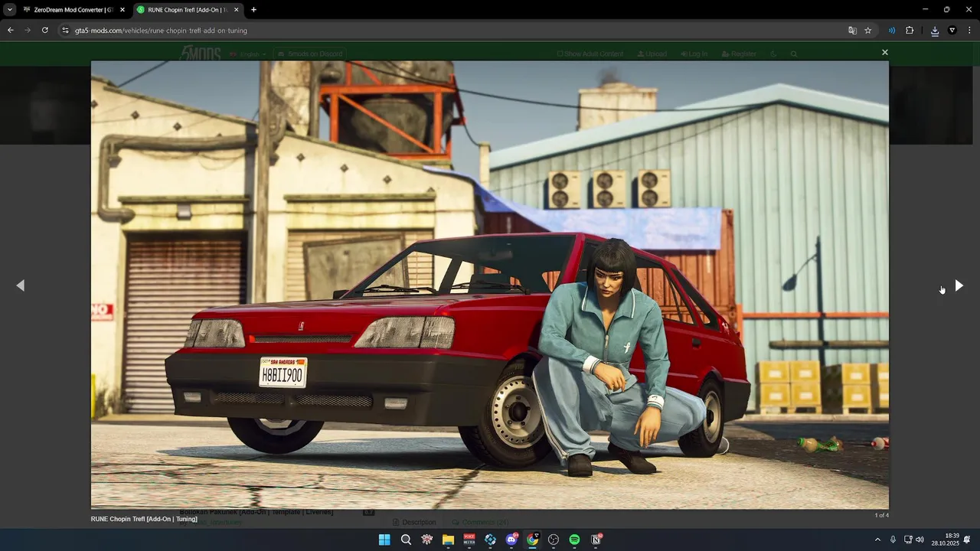Close the RUNE Chopin Trefl tab
Screen dimensions: 980x551
[237, 10]
